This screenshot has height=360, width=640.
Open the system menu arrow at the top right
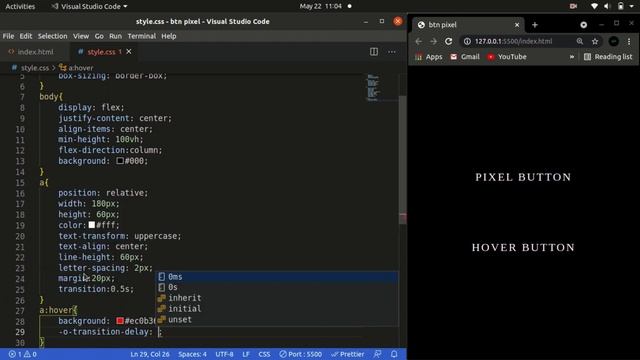[632, 6]
